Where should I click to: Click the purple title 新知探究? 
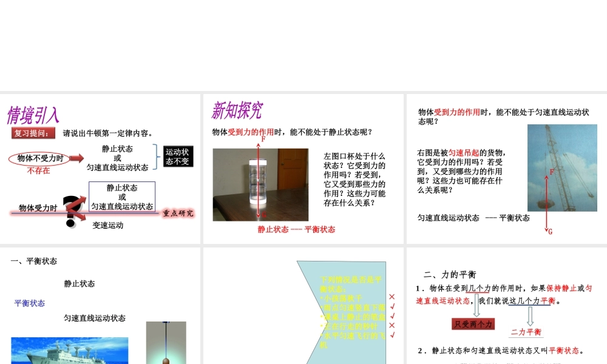coord(237,110)
